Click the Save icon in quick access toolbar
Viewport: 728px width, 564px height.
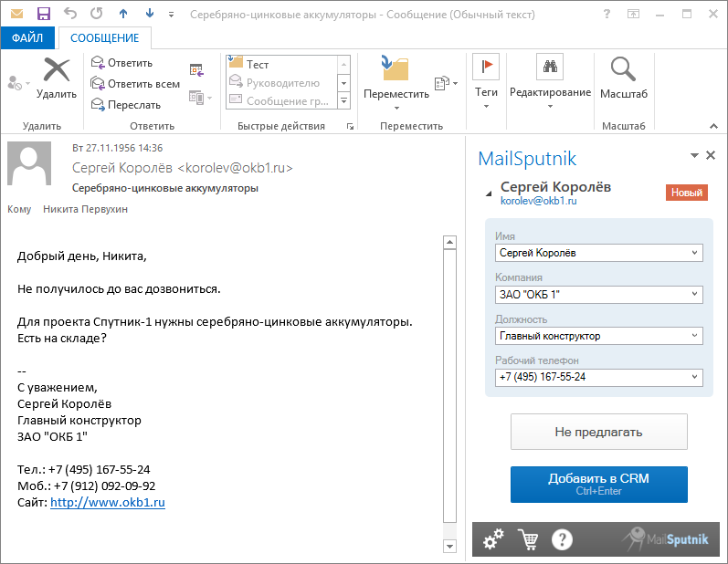[43, 14]
